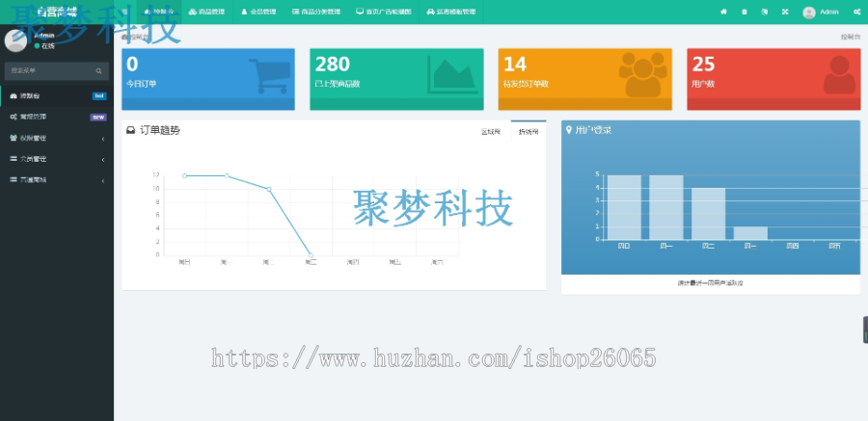Click the number 25 on the red card
This screenshot has height=421, width=868.
tap(704, 65)
